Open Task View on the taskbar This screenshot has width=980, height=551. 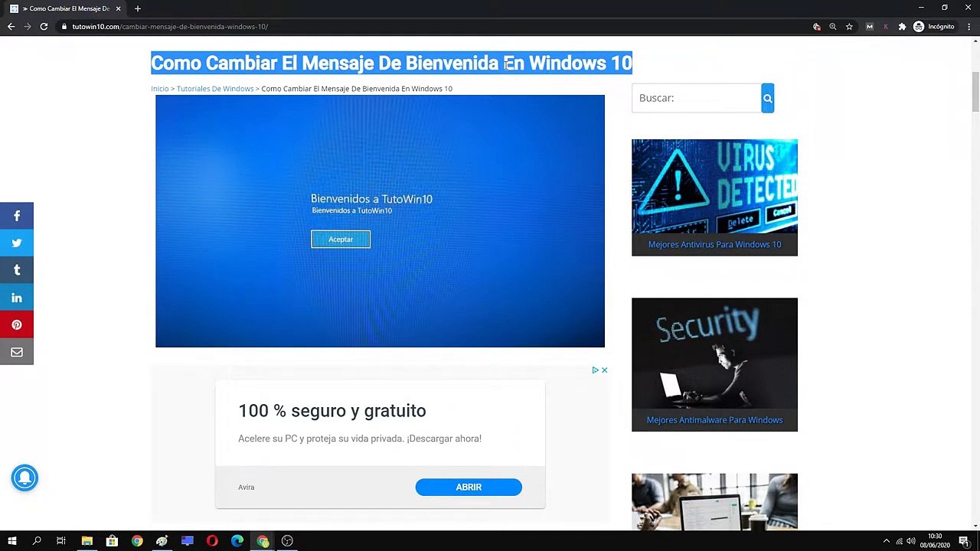tap(61, 541)
